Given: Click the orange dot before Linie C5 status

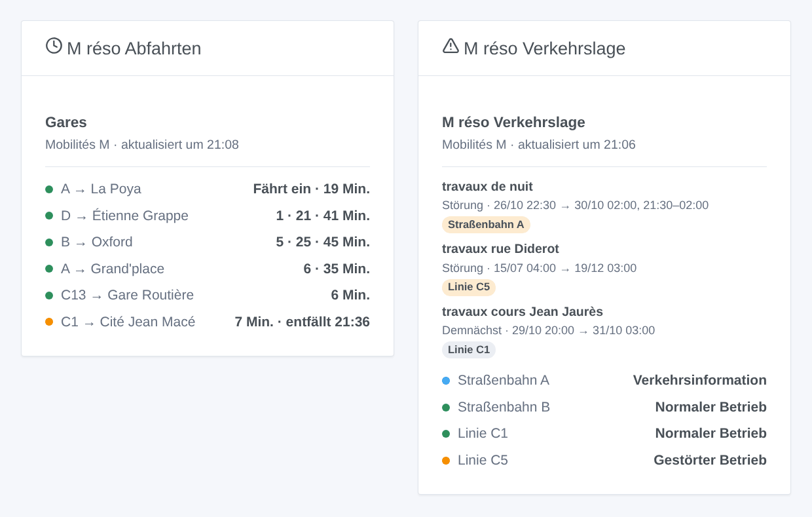Looking at the screenshot, I should 446,461.
